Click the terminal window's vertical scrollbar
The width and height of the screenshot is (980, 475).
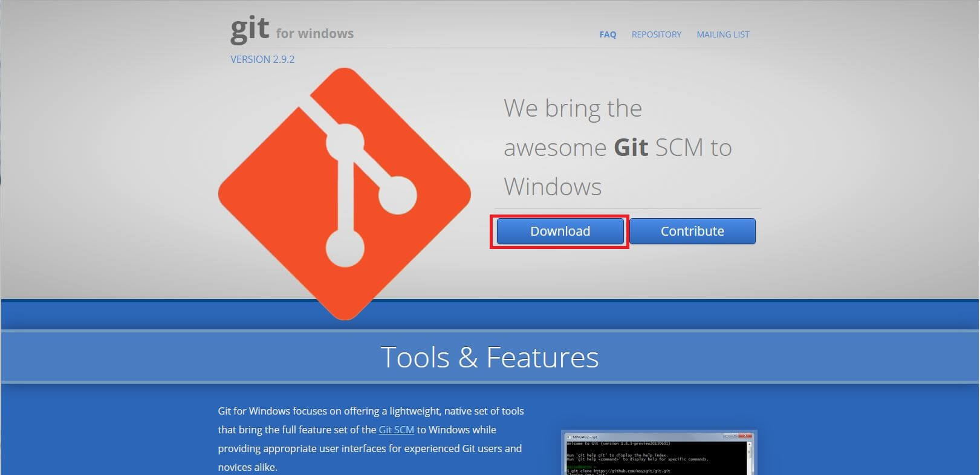[x=749, y=457]
